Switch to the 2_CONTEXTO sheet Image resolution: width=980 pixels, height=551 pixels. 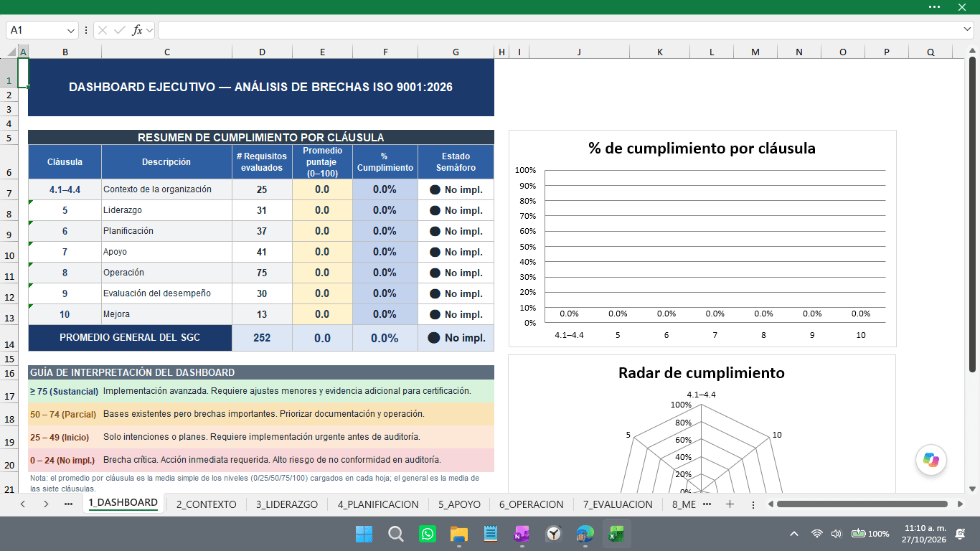point(207,504)
